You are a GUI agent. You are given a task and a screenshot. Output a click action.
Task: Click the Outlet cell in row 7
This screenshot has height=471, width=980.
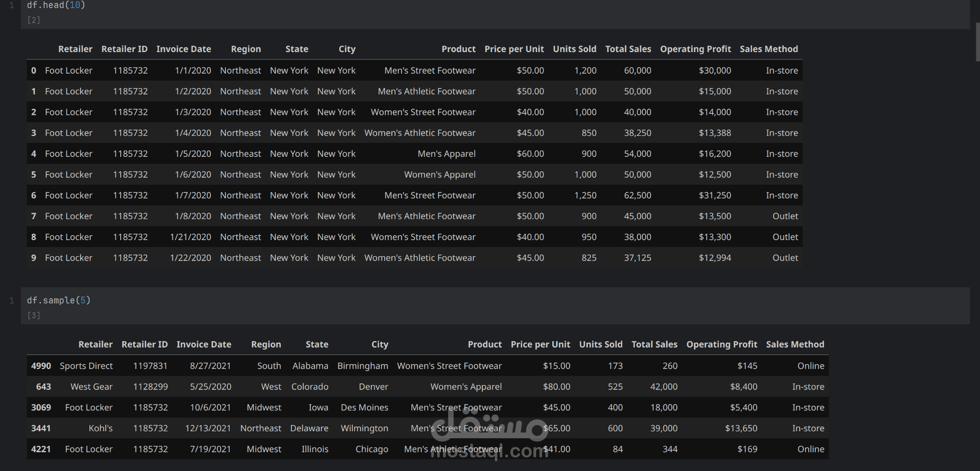pyautogui.click(x=785, y=216)
